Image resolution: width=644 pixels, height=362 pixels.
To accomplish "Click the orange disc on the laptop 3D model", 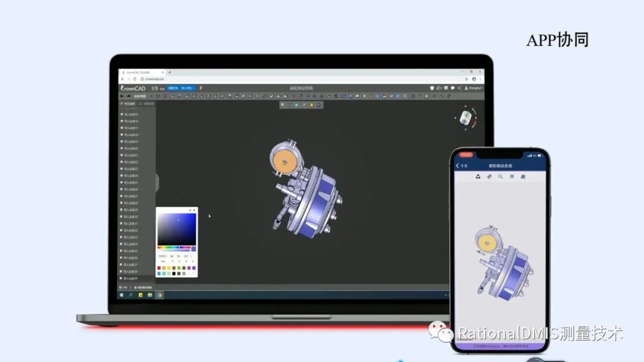I will pyautogui.click(x=284, y=161).
